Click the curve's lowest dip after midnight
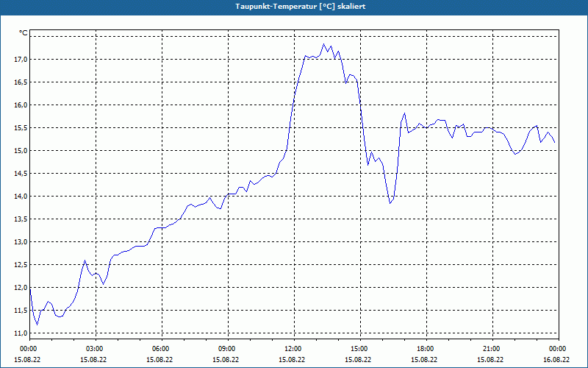 37,325
